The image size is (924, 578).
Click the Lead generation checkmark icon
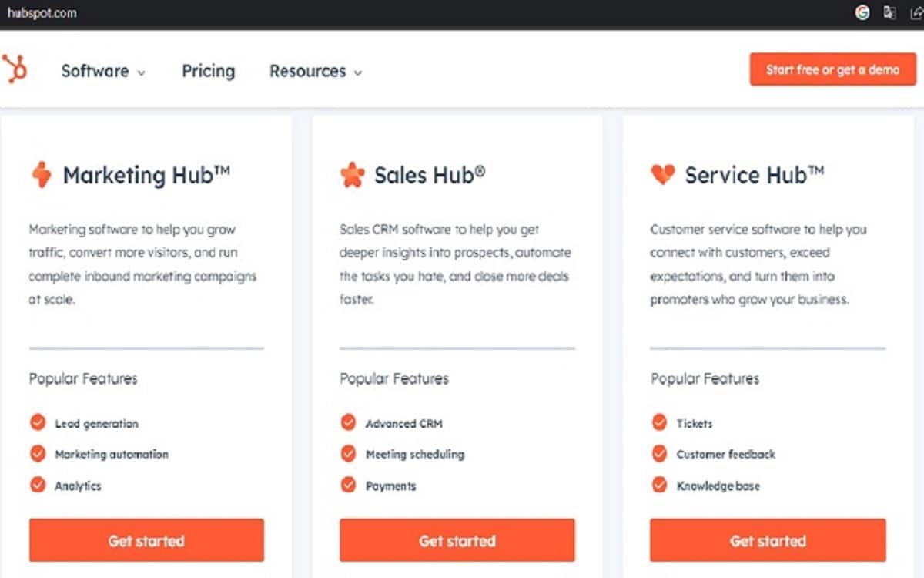pos(38,422)
